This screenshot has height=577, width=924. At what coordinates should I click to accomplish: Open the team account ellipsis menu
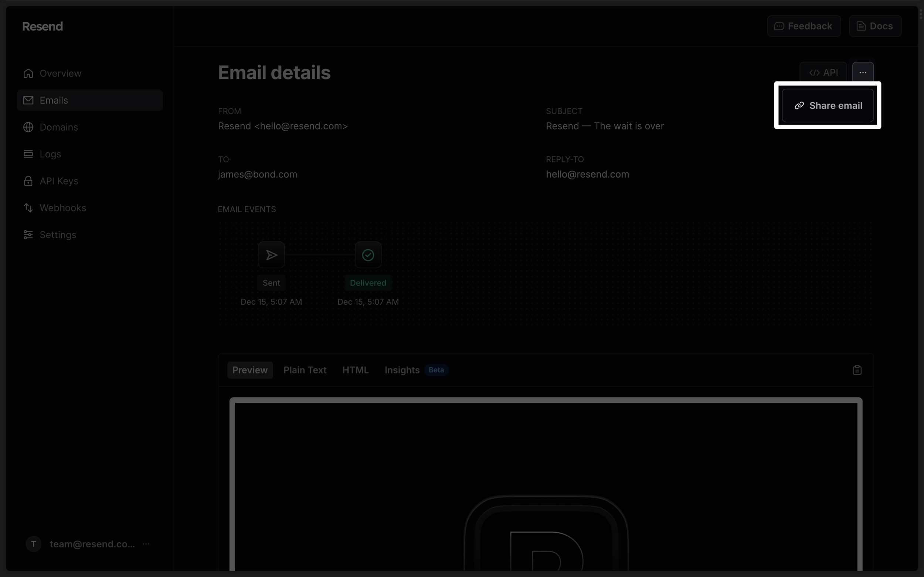pos(146,544)
